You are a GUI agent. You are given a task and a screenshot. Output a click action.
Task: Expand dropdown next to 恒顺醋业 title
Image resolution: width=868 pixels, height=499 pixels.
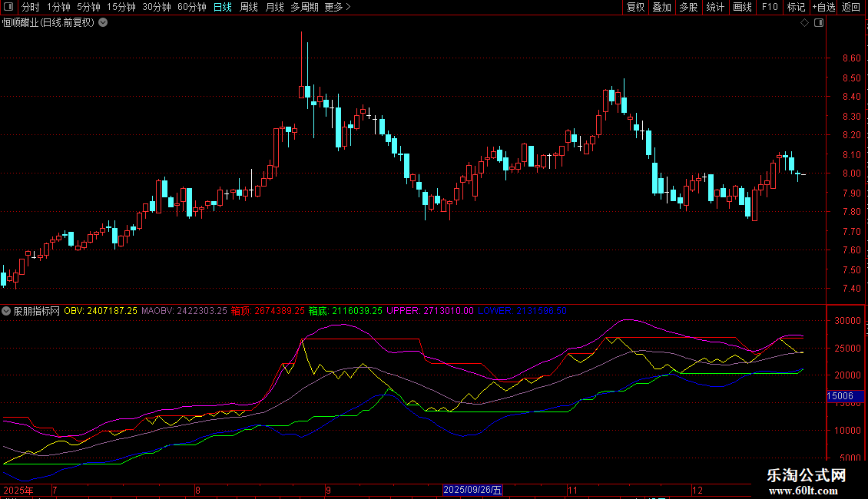[103, 22]
